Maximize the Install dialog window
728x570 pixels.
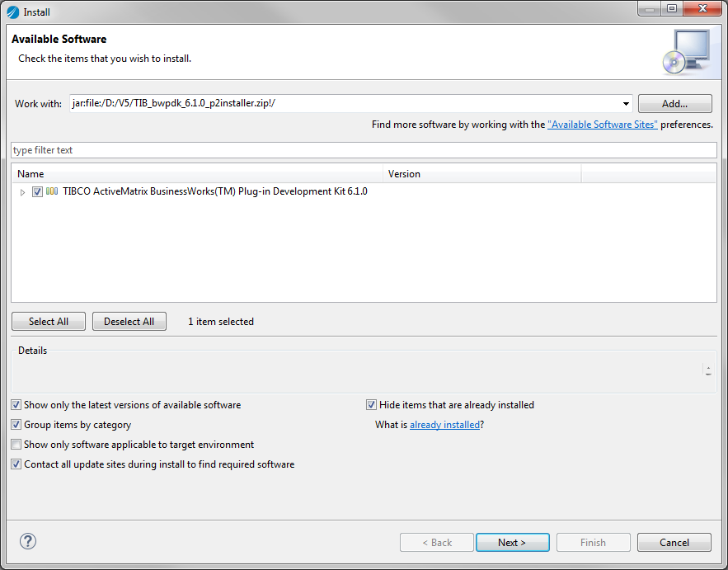coord(672,8)
